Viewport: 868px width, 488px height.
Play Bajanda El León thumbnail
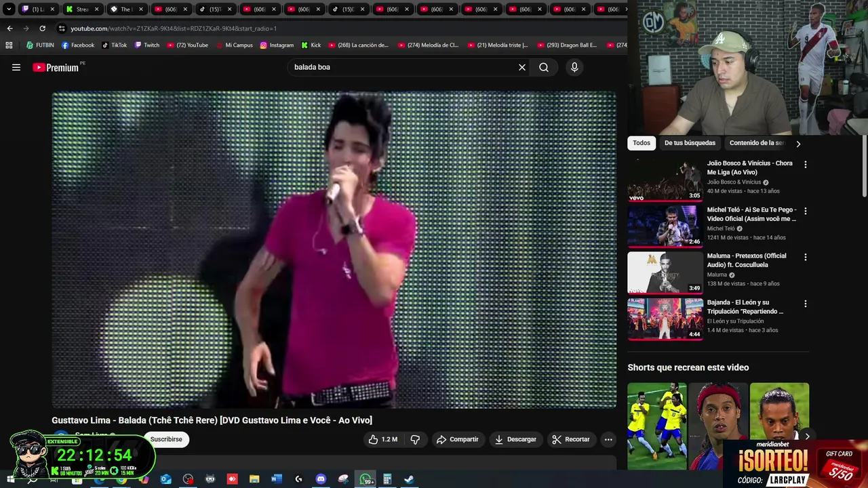(665, 319)
